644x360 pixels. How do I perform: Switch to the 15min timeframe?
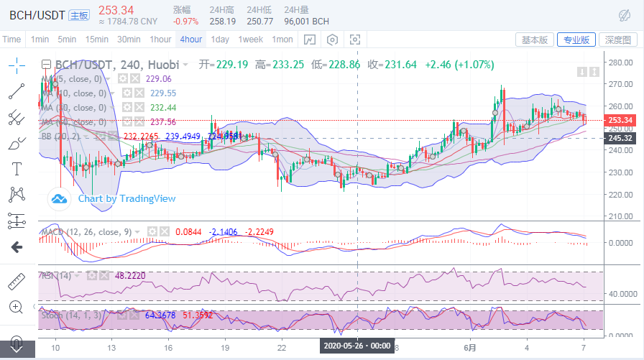pos(97,40)
